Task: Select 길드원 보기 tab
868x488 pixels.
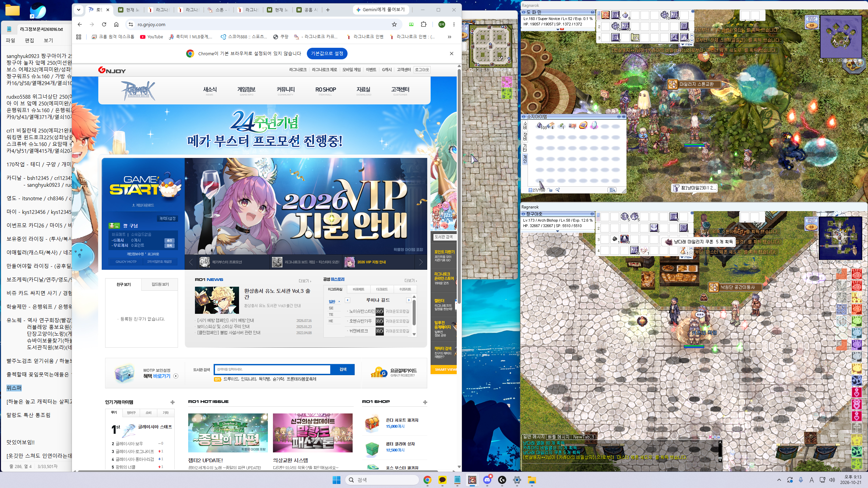Action: [x=160, y=284]
